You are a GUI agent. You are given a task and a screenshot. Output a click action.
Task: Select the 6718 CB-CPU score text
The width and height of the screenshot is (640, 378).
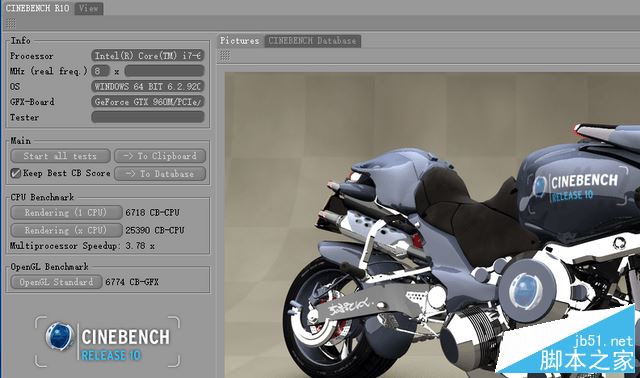point(152,213)
